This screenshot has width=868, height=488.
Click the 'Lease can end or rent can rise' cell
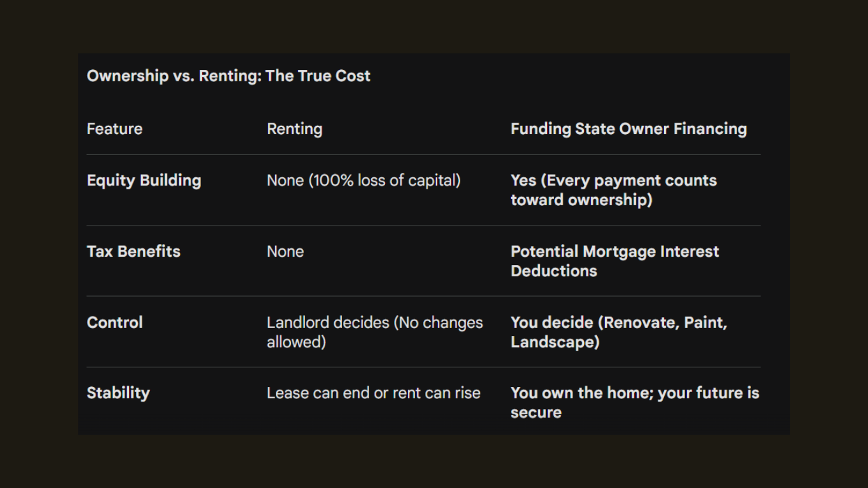(x=373, y=393)
